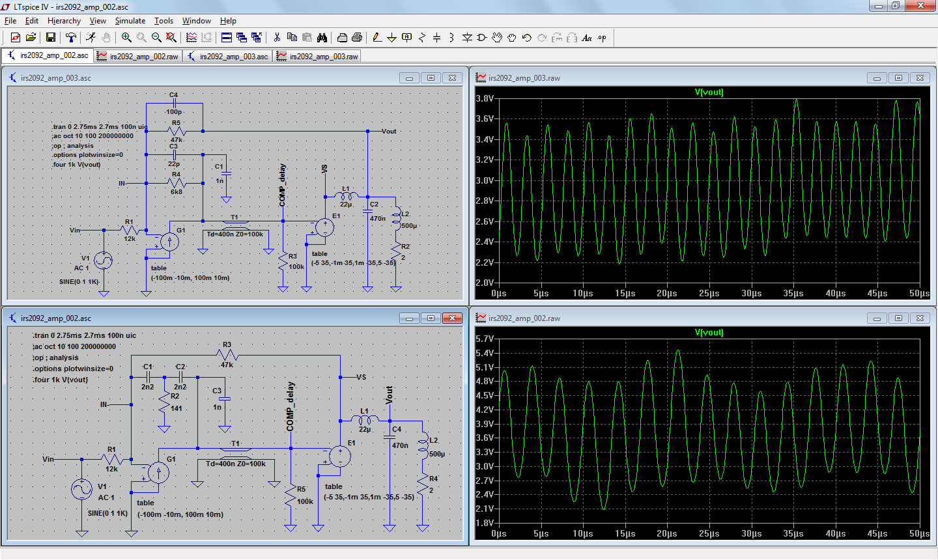Click '.options plotwinsize=0' directive in amp_002 schematic

[x=73, y=369]
